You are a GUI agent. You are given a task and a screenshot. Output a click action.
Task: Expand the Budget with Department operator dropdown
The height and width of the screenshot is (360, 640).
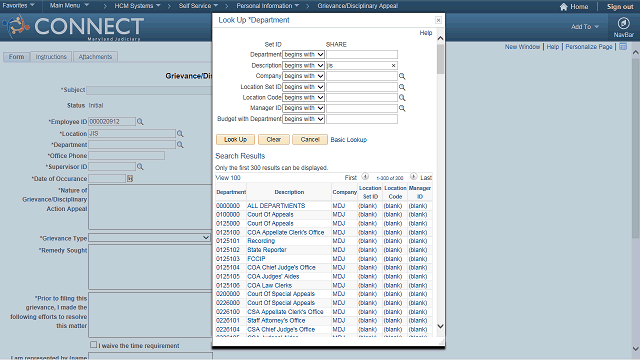tap(303, 119)
